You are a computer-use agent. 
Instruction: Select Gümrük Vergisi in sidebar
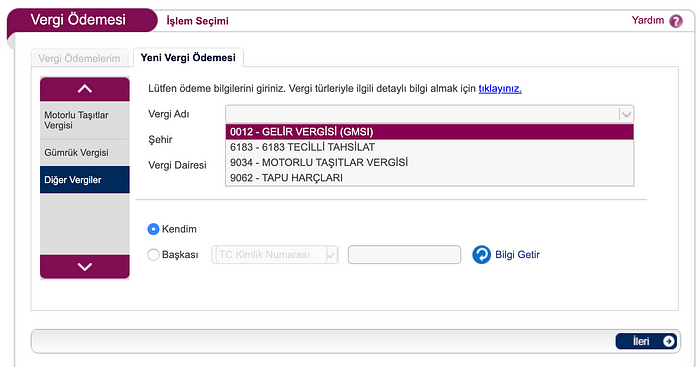click(85, 153)
